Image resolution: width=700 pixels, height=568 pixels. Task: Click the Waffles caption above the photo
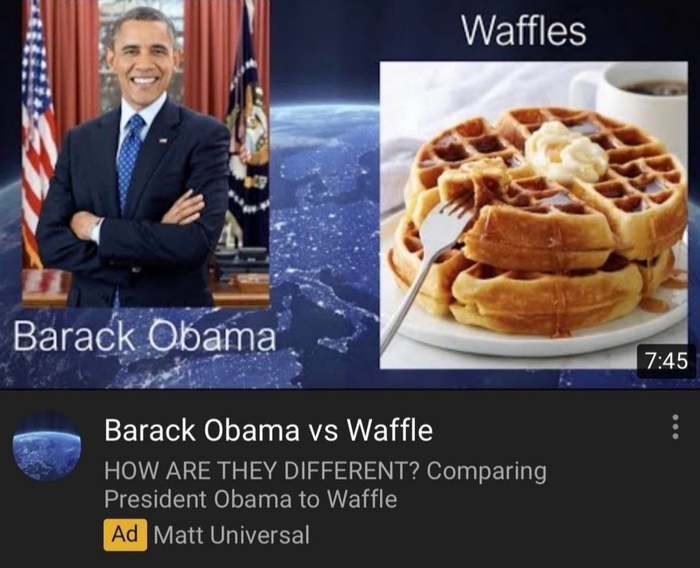524,30
